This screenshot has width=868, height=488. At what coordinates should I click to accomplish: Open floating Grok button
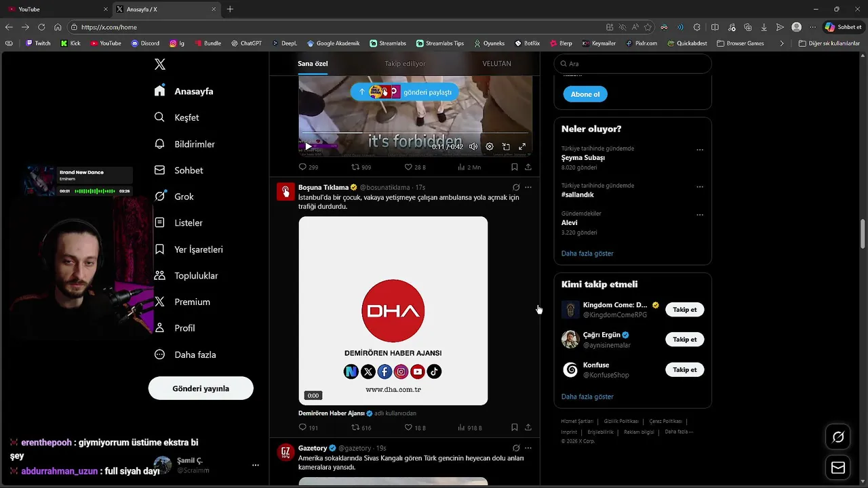(x=838, y=437)
